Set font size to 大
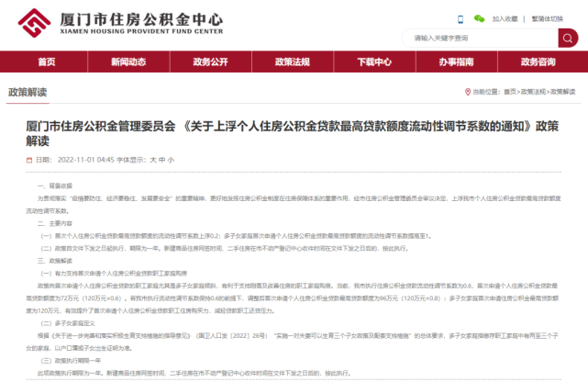This screenshot has height=382, width=588. pyautogui.click(x=153, y=160)
